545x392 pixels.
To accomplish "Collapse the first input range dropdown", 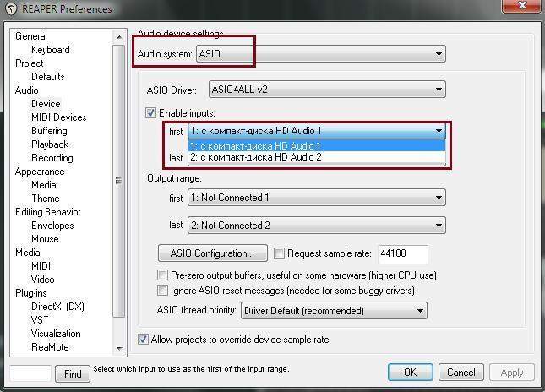I will click(317, 131).
